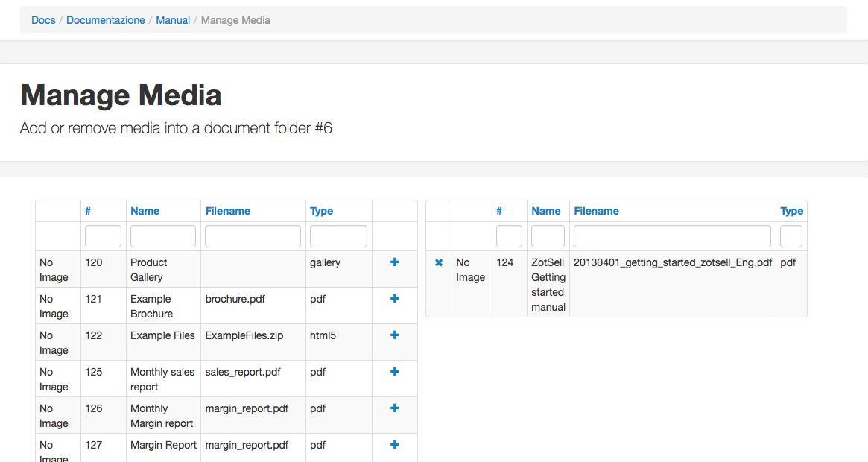Navigate to the Manual breadcrumb link
Viewport: 868px width, 462px height.
(x=173, y=20)
